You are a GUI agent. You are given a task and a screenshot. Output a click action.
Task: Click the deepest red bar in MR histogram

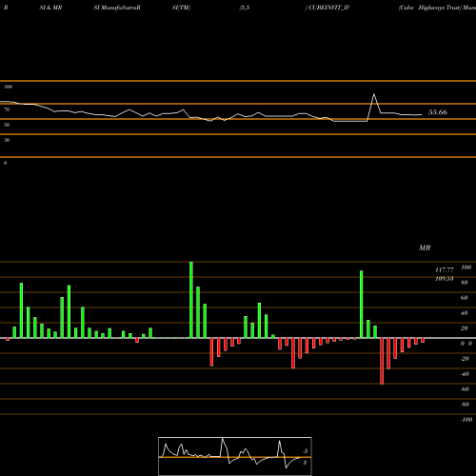pyautogui.click(x=382, y=361)
